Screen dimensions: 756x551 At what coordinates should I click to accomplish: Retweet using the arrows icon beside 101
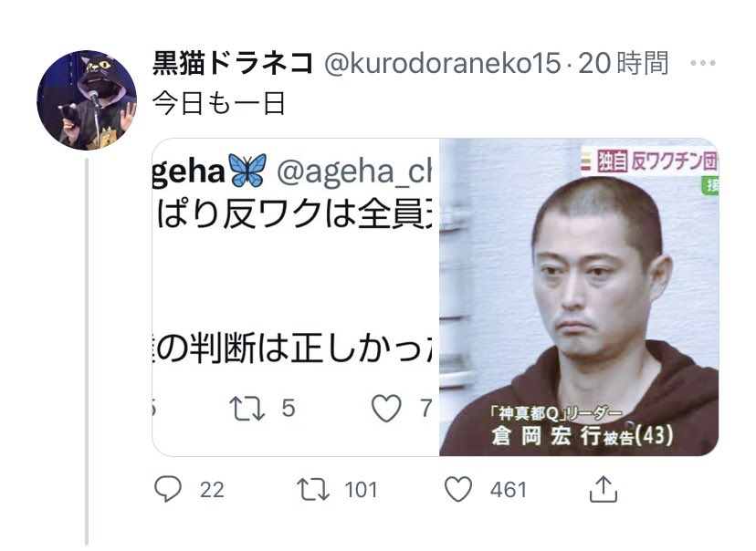[313, 489]
